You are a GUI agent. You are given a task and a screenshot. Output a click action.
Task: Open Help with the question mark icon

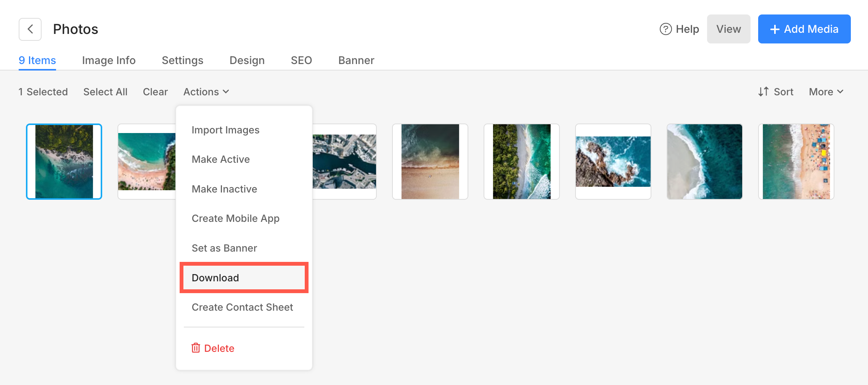679,29
